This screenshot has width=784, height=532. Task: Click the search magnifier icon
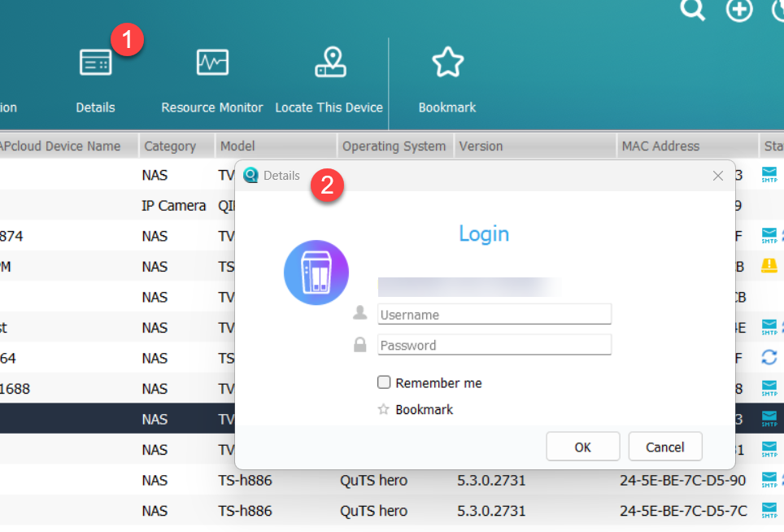(x=692, y=10)
